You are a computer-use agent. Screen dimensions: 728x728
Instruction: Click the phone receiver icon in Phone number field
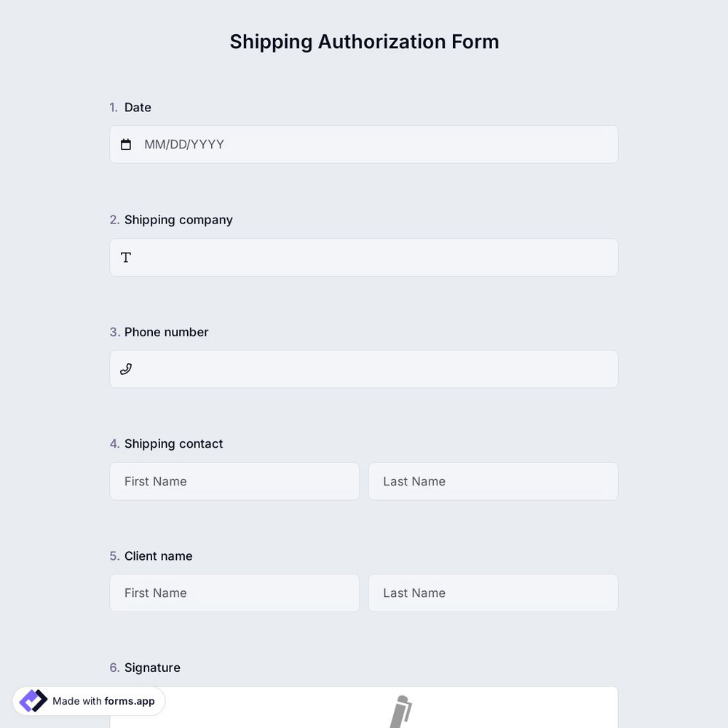[x=126, y=368]
